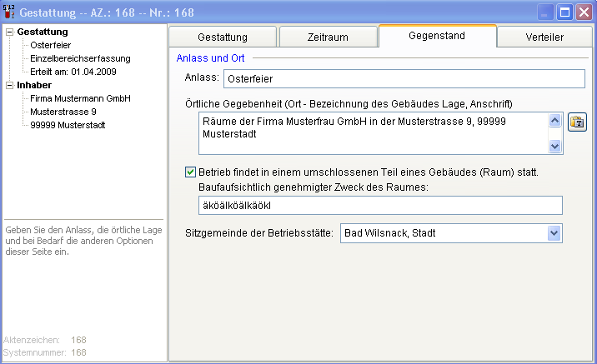This screenshot has height=364, width=597.
Task: Uncheck the enclosed building room checkbox
Action: point(190,172)
